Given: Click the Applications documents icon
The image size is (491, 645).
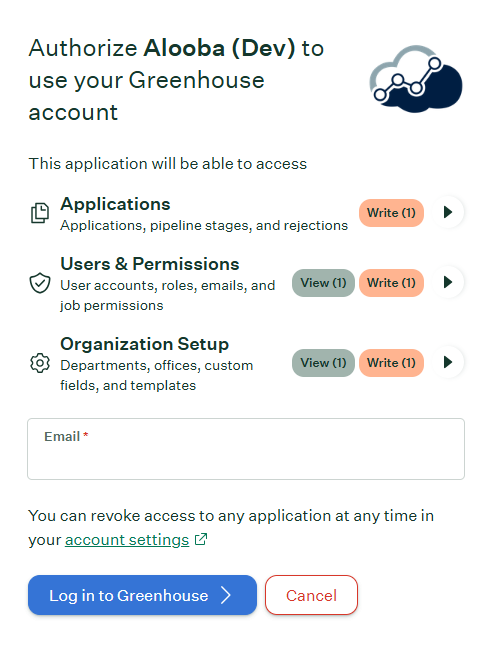Looking at the screenshot, I should pyautogui.click(x=40, y=213).
